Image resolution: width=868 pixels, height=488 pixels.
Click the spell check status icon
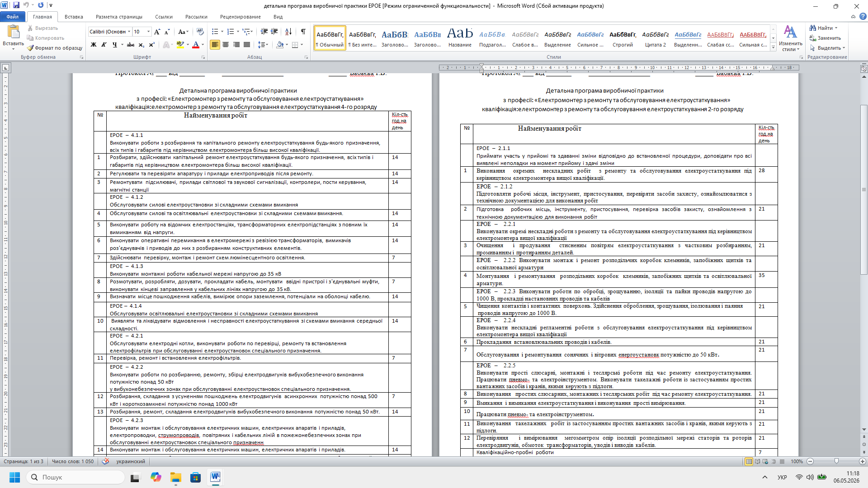point(105,461)
